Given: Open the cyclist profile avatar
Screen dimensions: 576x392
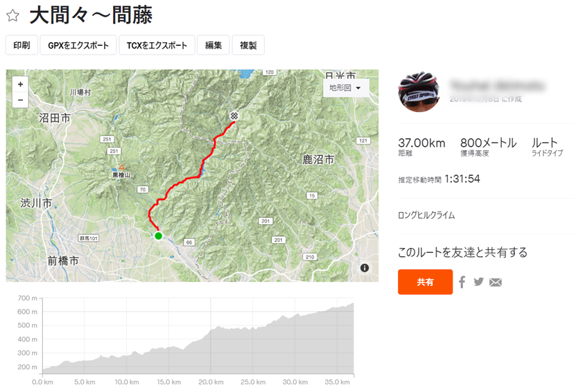Looking at the screenshot, I should click(x=419, y=91).
